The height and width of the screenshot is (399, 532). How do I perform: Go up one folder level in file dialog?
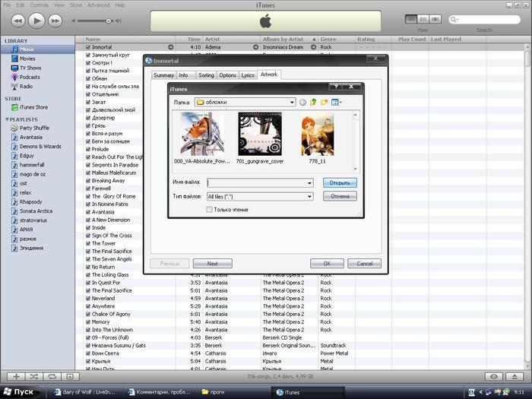[313, 102]
